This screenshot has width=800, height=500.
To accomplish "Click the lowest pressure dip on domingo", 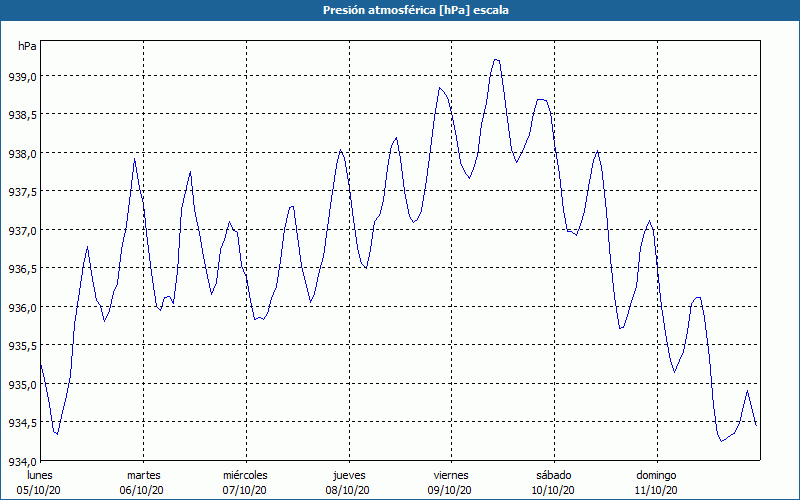I will (x=722, y=441).
